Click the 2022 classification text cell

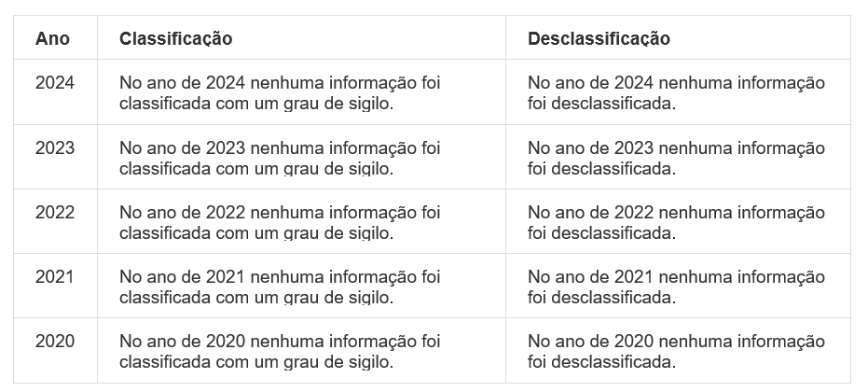tap(280, 222)
